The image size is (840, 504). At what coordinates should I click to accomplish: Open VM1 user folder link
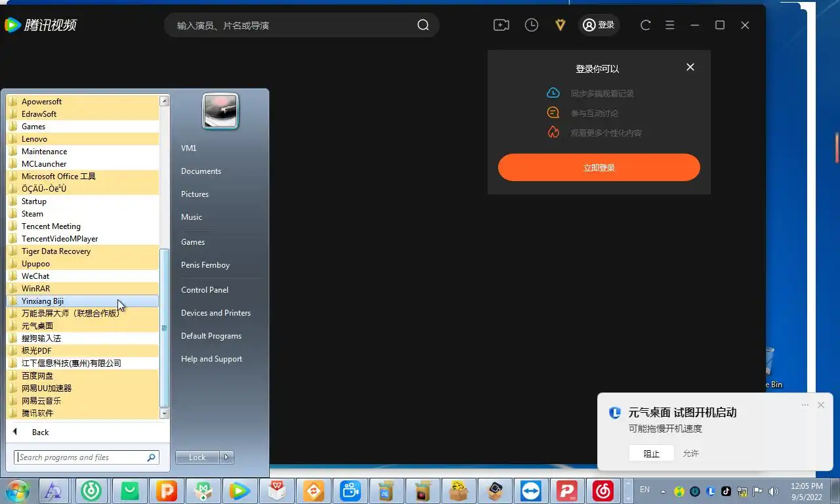(189, 148)
